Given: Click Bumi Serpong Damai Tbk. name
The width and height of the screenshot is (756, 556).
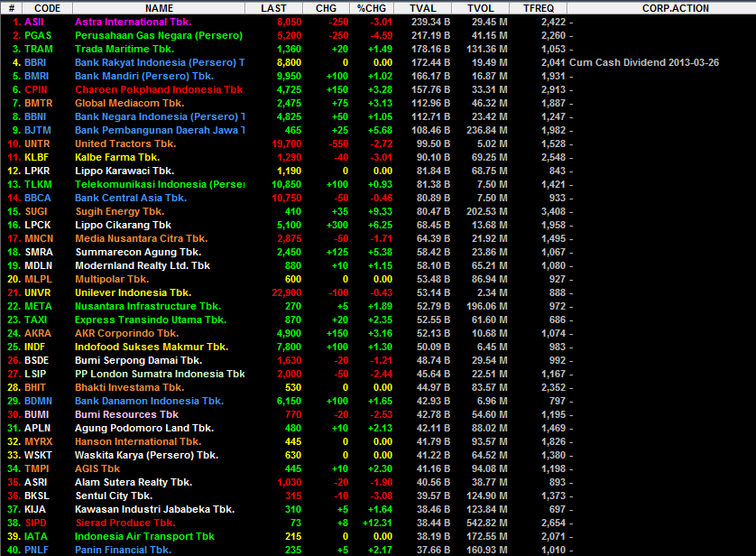Looking at the screenshot, I should click(138, 360).
